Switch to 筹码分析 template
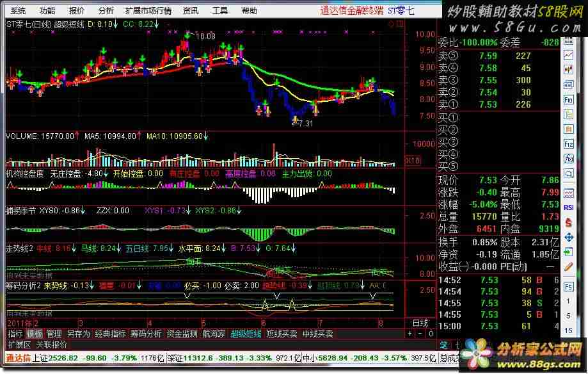The height and width of the screenshot is (374, 588). [x=146, y=334]
